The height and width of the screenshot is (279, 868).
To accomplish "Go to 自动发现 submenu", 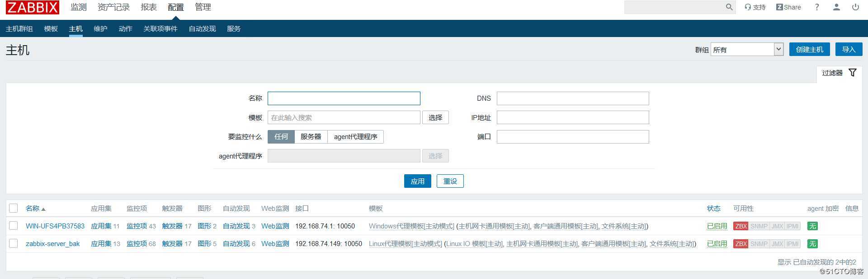I will point(203,28).
